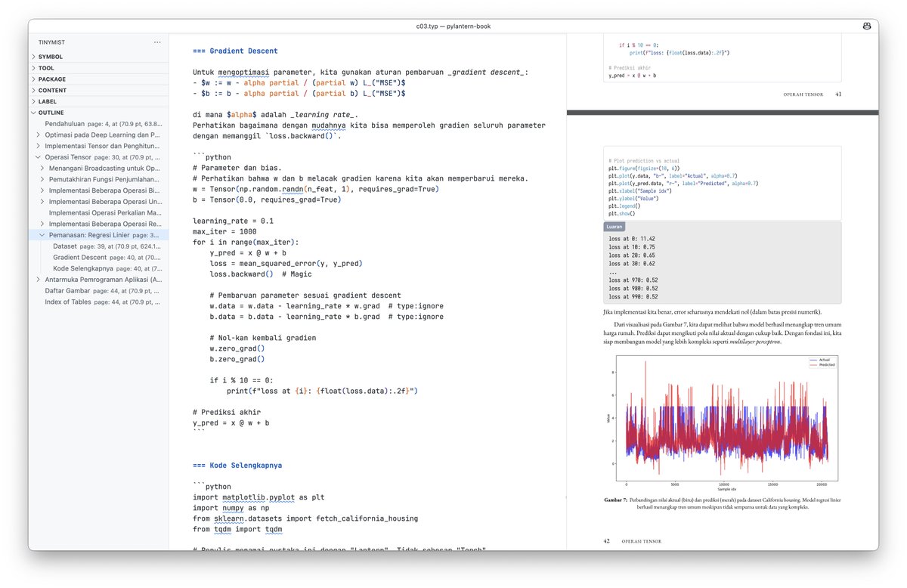Image resolution: width=907 pixels, height=588 pixels.
Task: Click the '=== Gradient Descent' heading in editor
Action: pyautogui.click(x=235, y=51)
